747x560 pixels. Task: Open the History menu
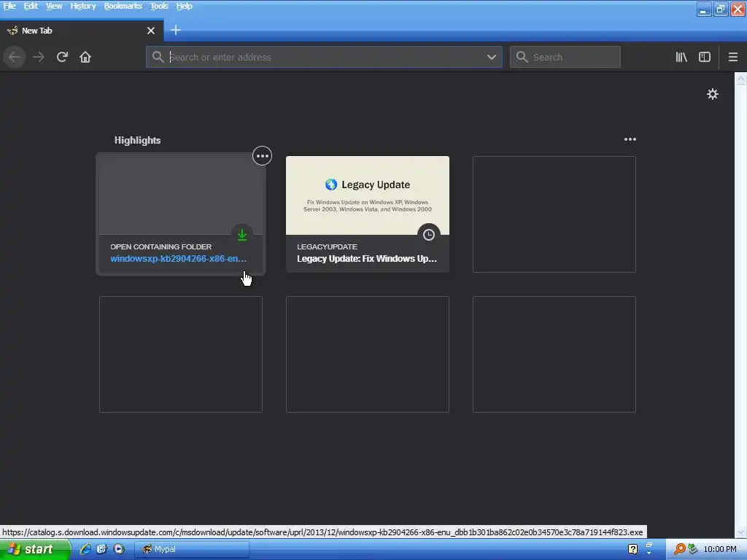click(x=83, y=6)
